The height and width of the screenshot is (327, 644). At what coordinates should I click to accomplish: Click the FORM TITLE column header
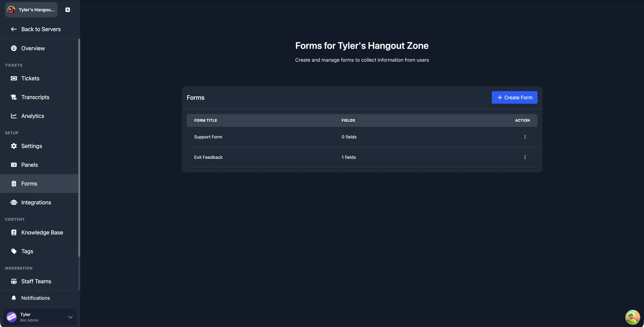(x=205, y=120)
